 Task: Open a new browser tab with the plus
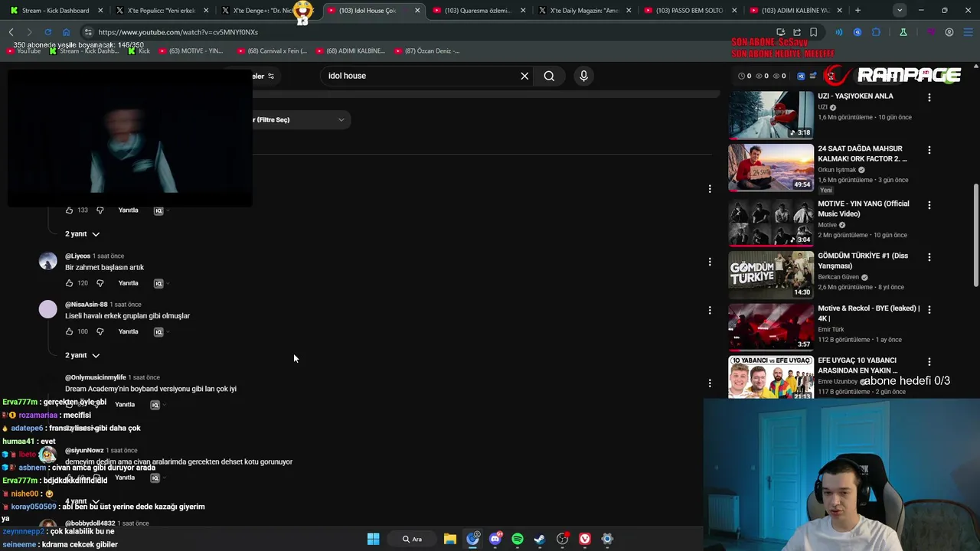tap(857, 11)
